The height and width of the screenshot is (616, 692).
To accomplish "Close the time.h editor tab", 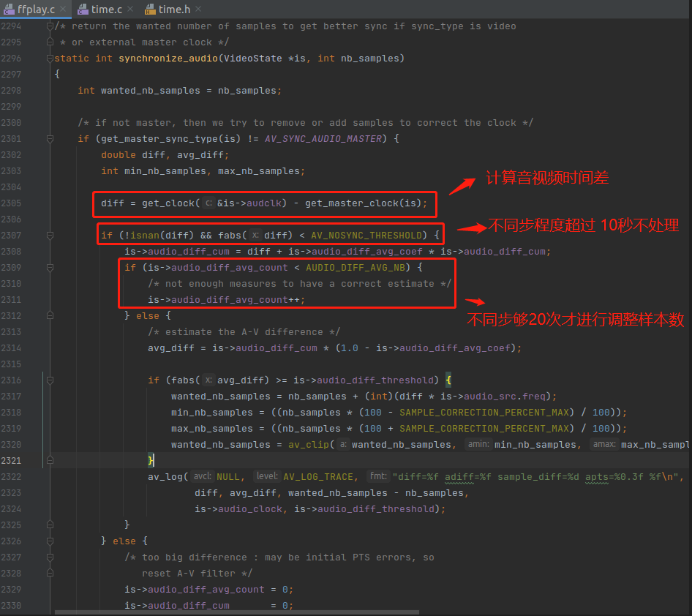I will pos(197,10).
